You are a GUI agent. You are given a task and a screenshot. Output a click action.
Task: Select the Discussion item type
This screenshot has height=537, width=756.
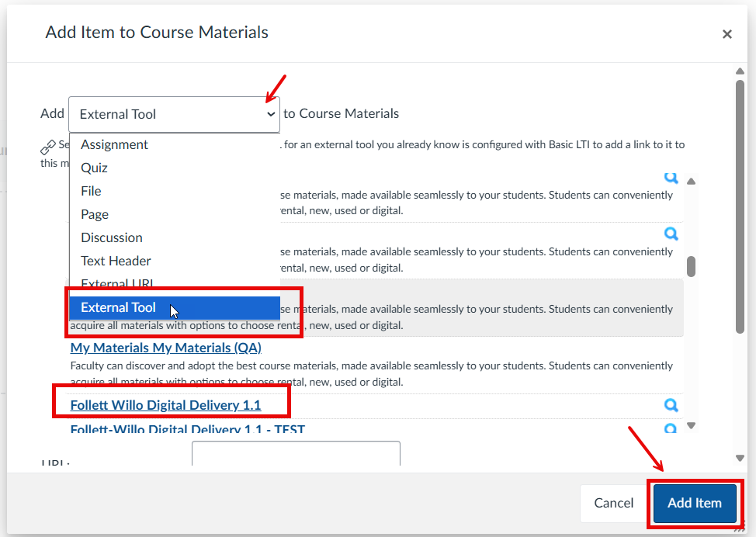[111, 237]
